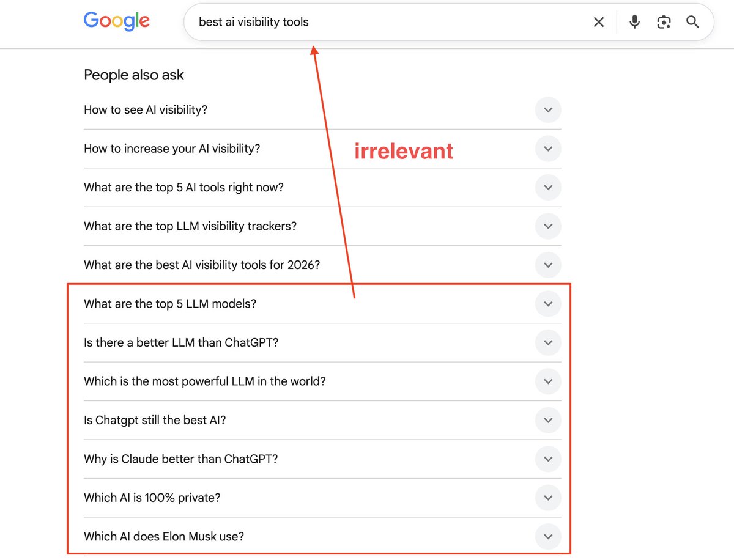Viewport: 734px width, 560px height.
Task: Open question 'Which is the most powerful LLM in the world?'
Action: [x=205, y=381]
